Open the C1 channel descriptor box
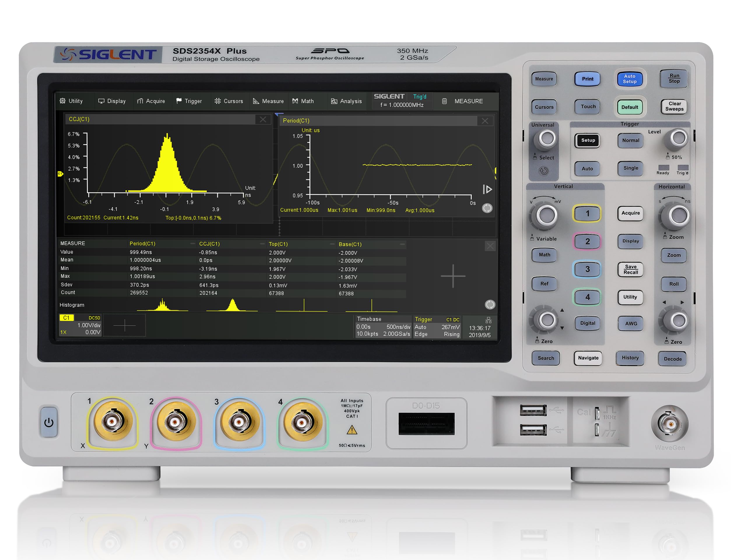The image size is (731, 560). [x=80, y=325]
